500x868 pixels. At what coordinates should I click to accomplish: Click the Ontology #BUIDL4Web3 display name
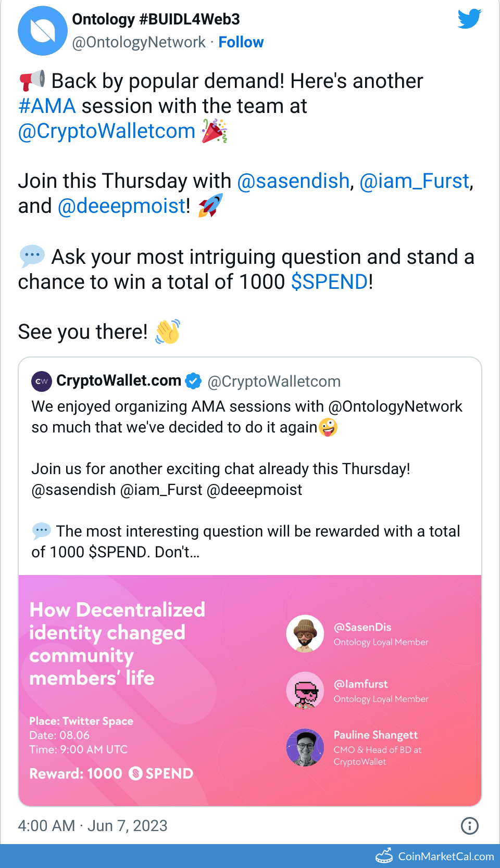point(156,19)
